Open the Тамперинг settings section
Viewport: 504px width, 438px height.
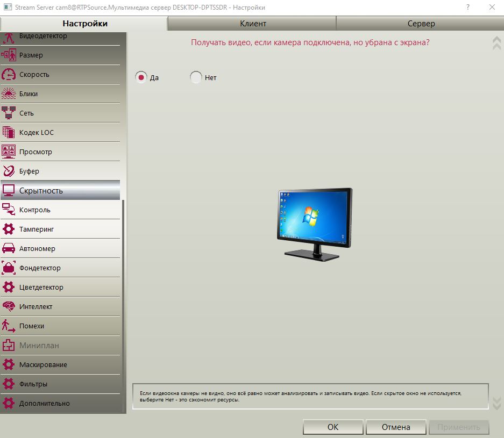(60, 229)
